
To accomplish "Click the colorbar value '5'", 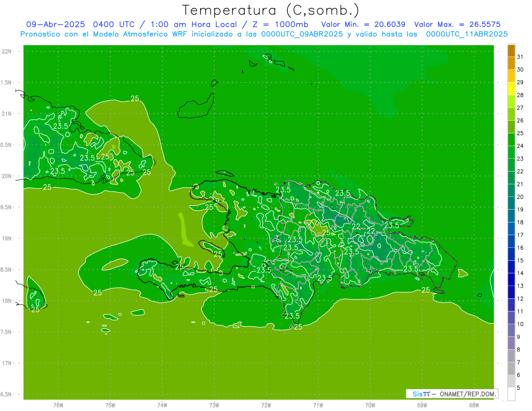I will click(x=519, y=388).
